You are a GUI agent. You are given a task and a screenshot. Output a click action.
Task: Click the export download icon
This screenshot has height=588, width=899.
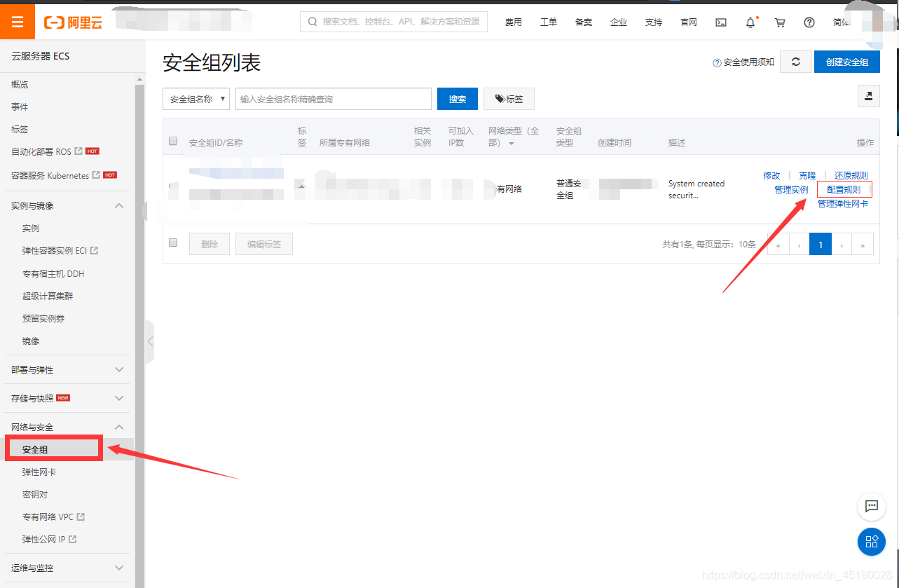click(x=869, y=97)
